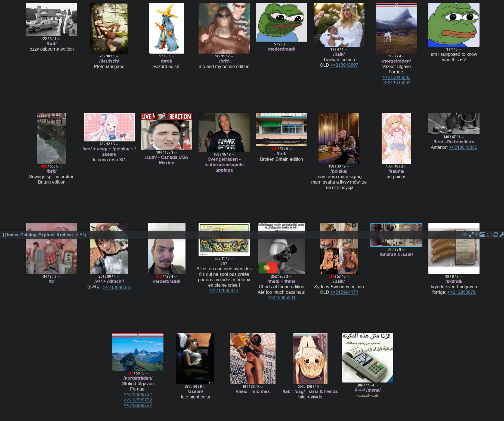Open menu arrow beside 104 / 15 / 1
Viewport: 504px width, 421px height.
175,153
